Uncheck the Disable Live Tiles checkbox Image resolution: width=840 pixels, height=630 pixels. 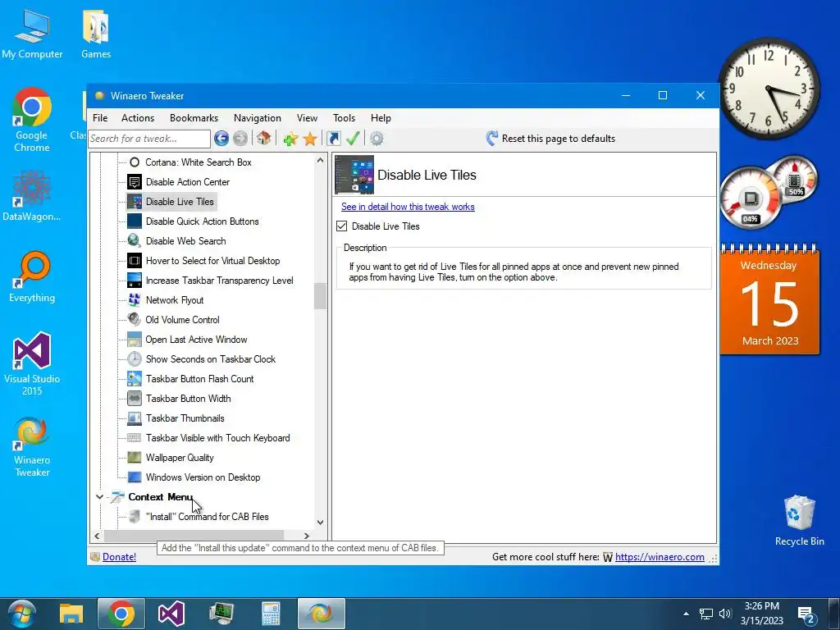342,226
